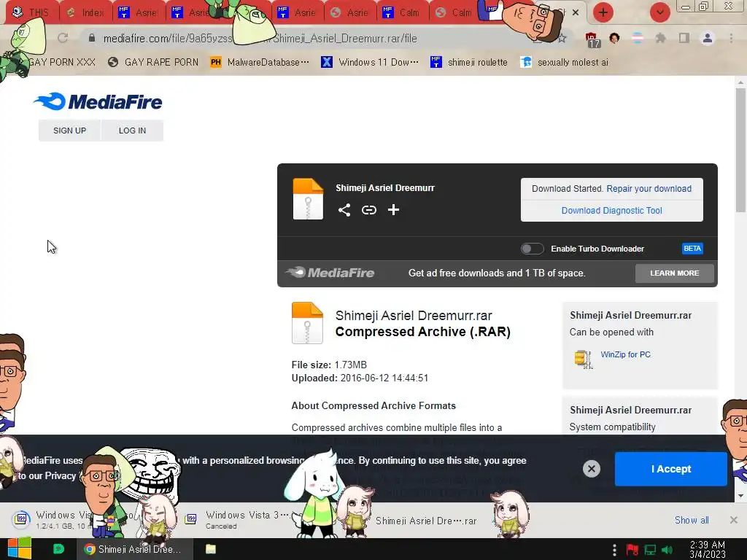Click the lock icon in the address bar
747x560 pixels.
click(x=91, y=38)
